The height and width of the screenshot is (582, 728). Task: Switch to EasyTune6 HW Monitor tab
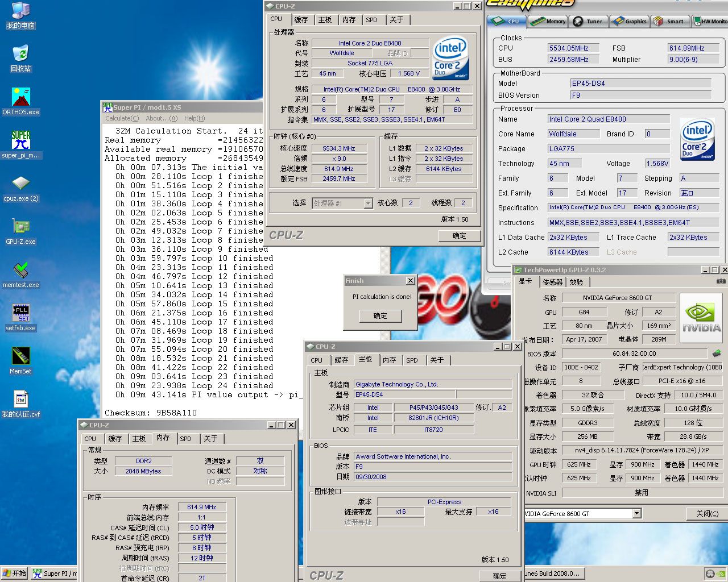point(709,21)
